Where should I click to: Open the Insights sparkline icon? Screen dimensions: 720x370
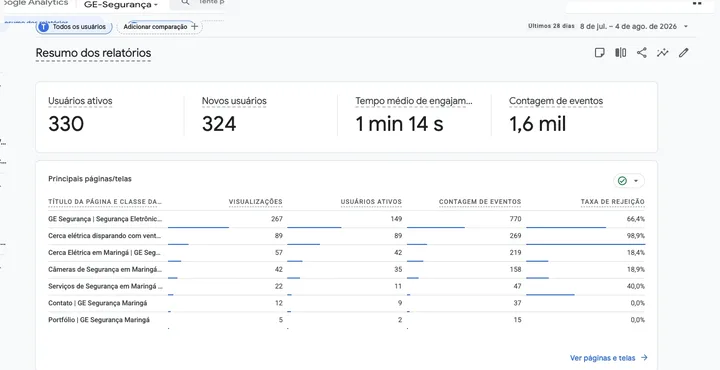tap(663, 53)
